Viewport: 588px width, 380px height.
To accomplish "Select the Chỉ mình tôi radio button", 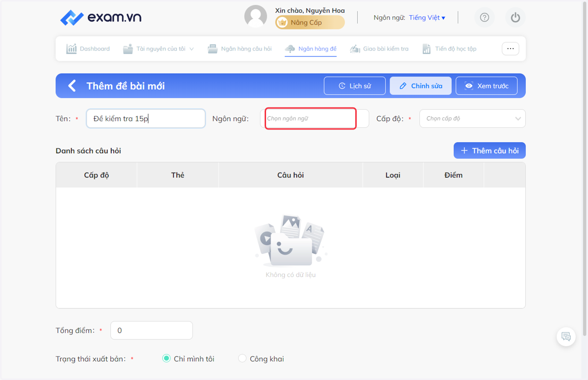I will 166,358.
